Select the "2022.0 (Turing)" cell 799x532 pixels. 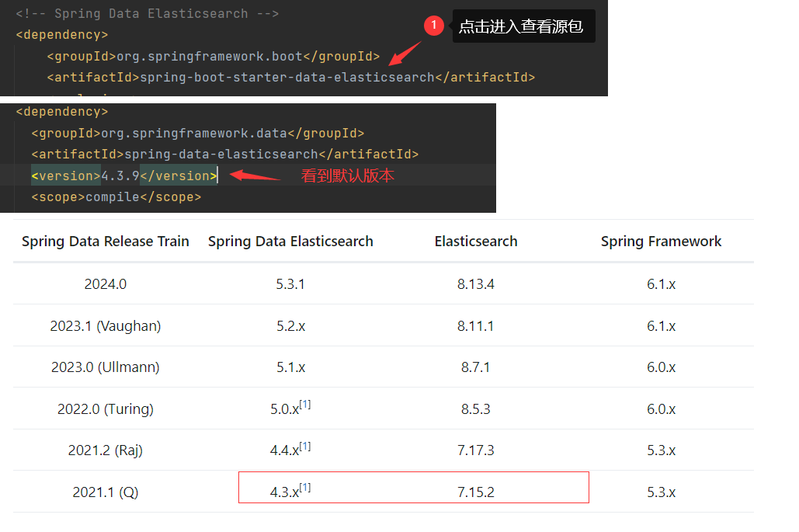pyautogui.click(x=106, y=409)
